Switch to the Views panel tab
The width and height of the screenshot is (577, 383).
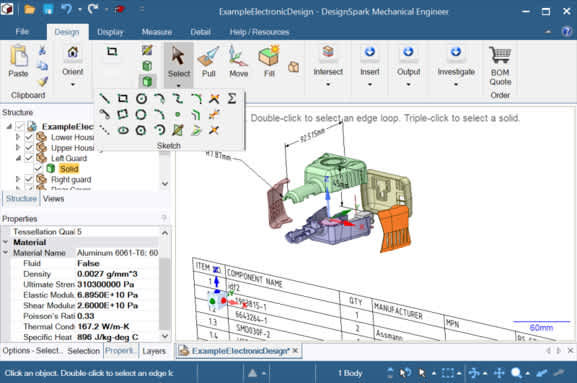[53, 199]
